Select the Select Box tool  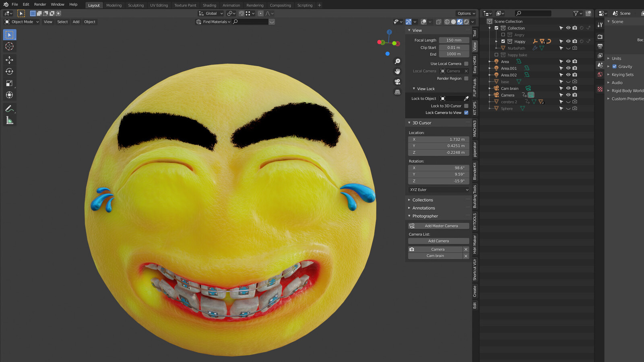coord(10,35)
